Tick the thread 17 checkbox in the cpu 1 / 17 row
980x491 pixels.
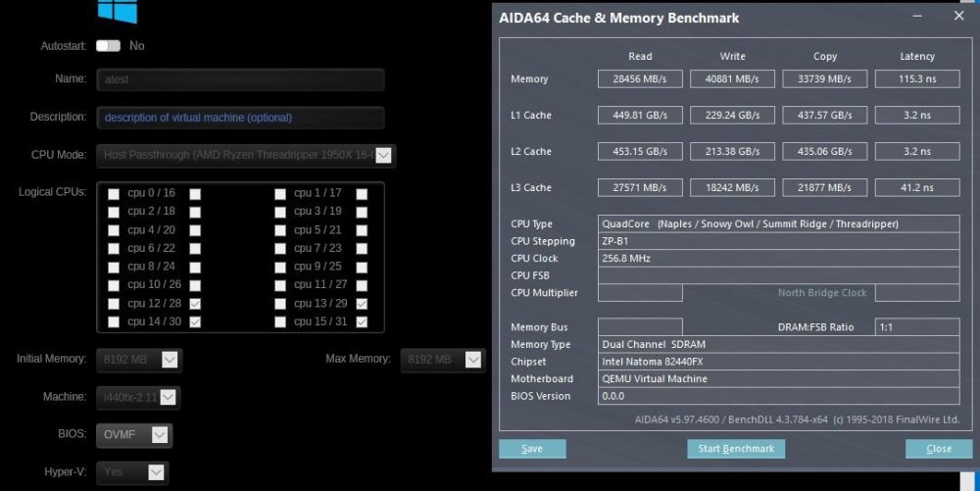tap(362, 194)
